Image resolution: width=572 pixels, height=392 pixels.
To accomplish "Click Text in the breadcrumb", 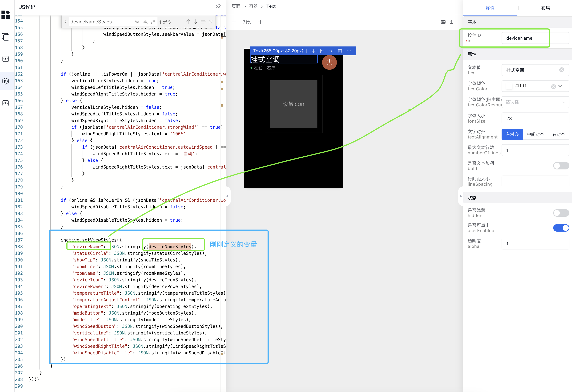I will [271, 6].
